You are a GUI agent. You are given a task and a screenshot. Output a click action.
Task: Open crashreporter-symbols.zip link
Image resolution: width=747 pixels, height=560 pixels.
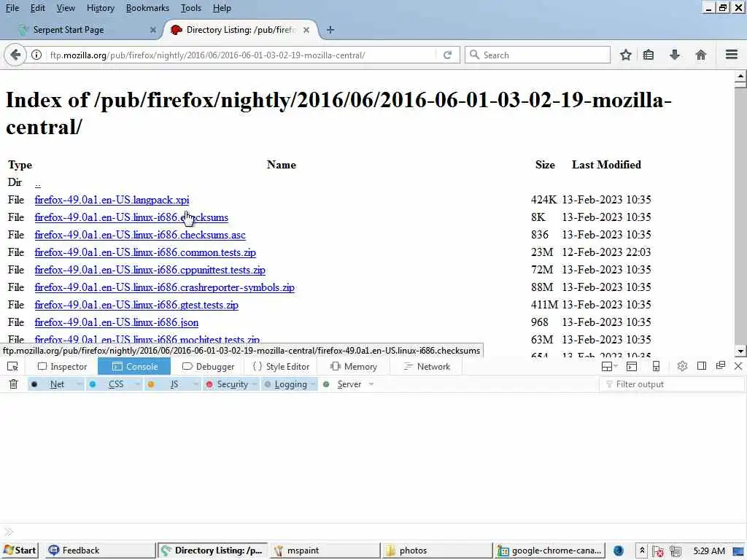[164, 287]
